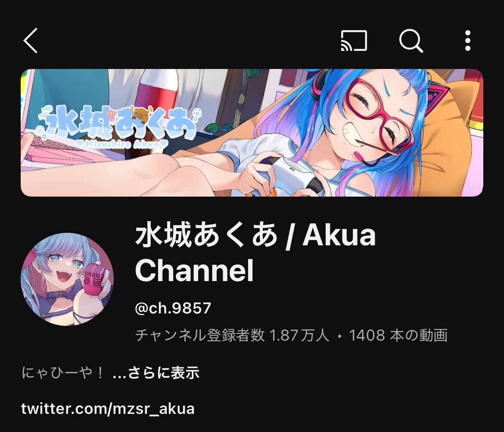This screenshot has width=504, height=432.
Task: Go back using the left arrow
Action: [x=31, y=41]
